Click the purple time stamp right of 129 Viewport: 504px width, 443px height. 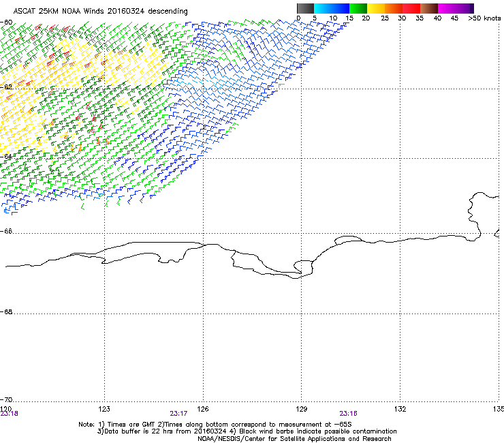(349, 414)
